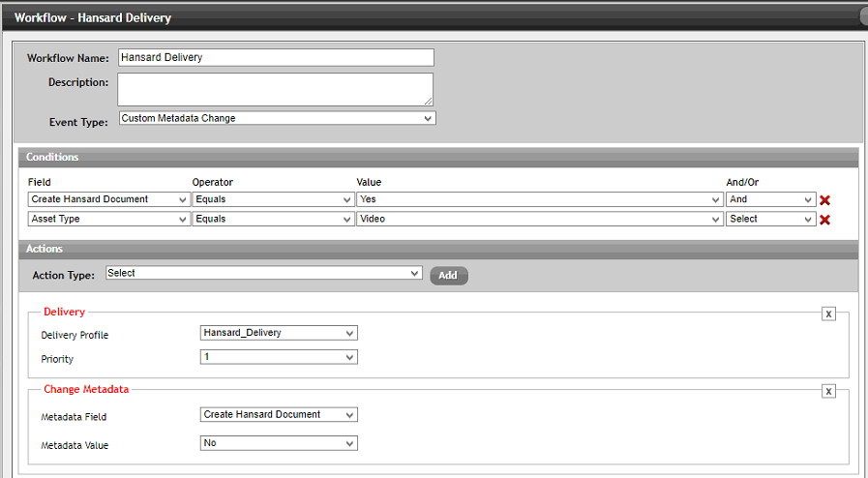Click the Delivery Profile label

tap(75, 335)
